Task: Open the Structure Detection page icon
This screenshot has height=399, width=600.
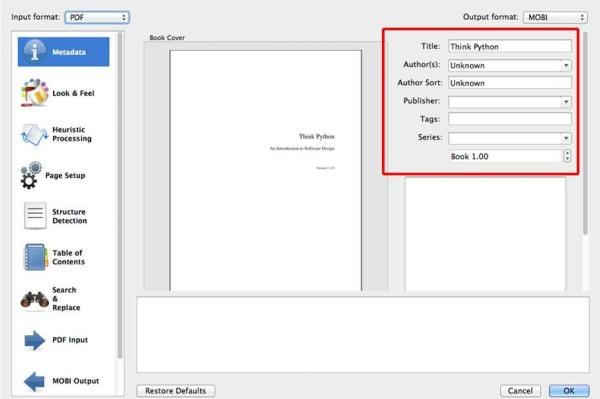Action: pos(35,216)
